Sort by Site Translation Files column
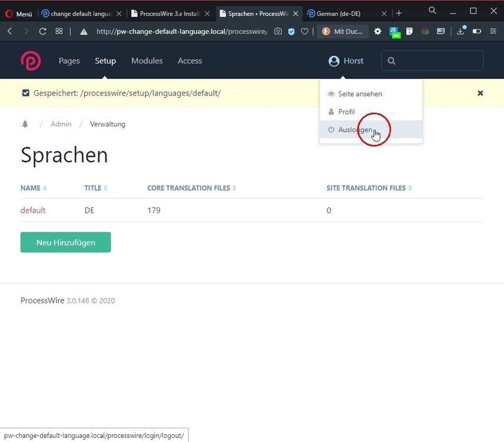The image size is (504, 442). [369, 188]
